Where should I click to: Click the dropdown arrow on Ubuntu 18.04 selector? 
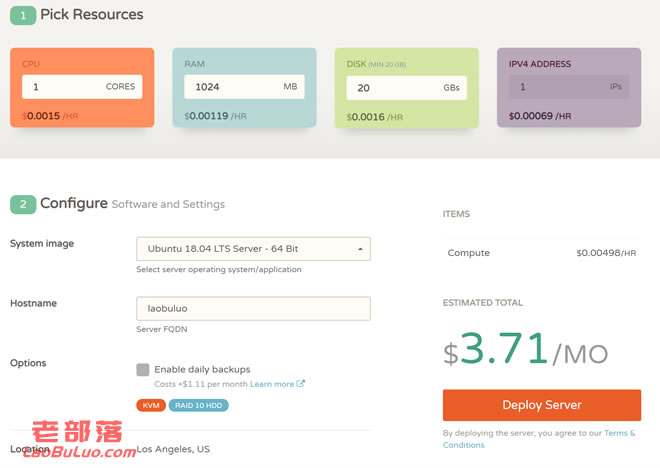(360, 249)
